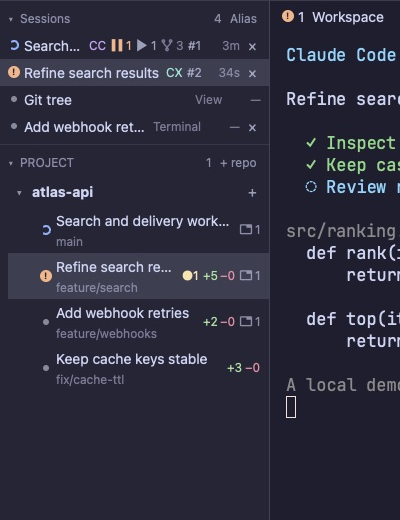
Task: Click the View label on Git tree
Action: click(x=208, y=100)
